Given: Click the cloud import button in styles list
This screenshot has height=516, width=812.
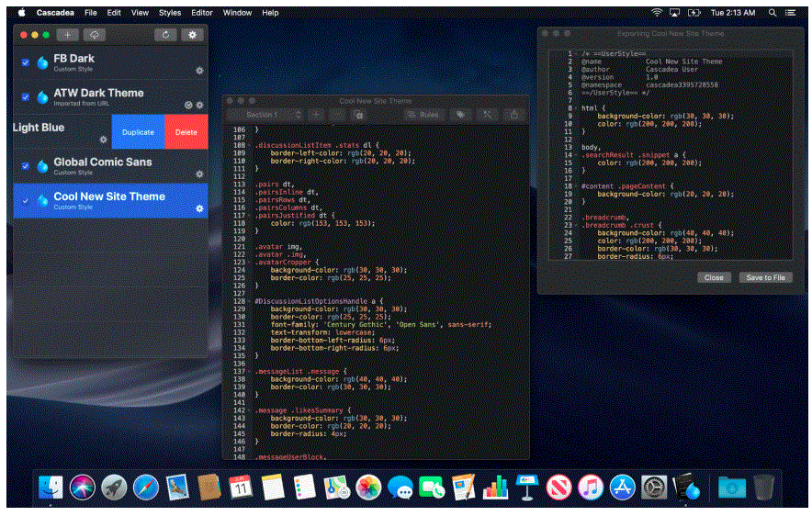Looking at the screenshot, I should coord(95,35).
